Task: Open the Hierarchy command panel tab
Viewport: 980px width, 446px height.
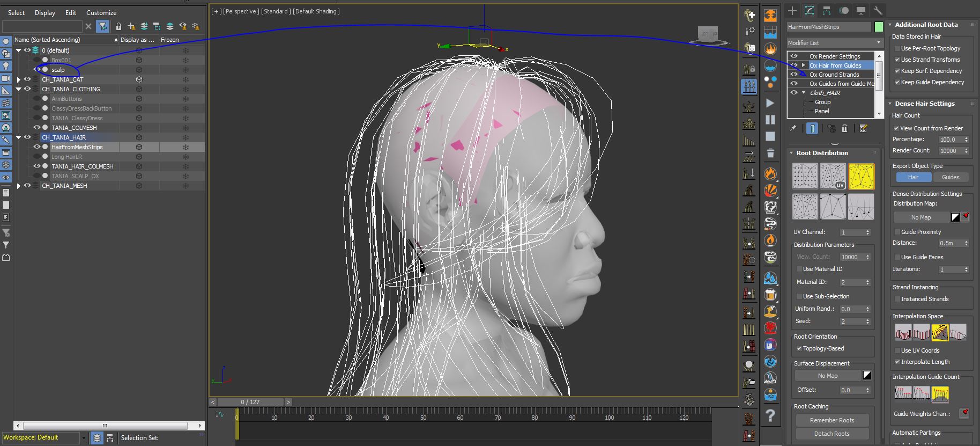Action: click(x=827, y=11)
